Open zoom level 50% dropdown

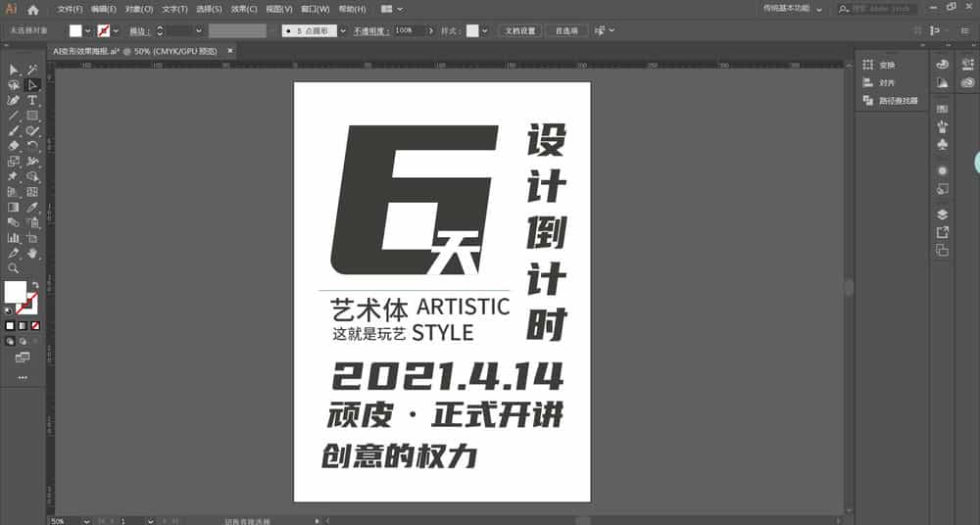(86, 521)
